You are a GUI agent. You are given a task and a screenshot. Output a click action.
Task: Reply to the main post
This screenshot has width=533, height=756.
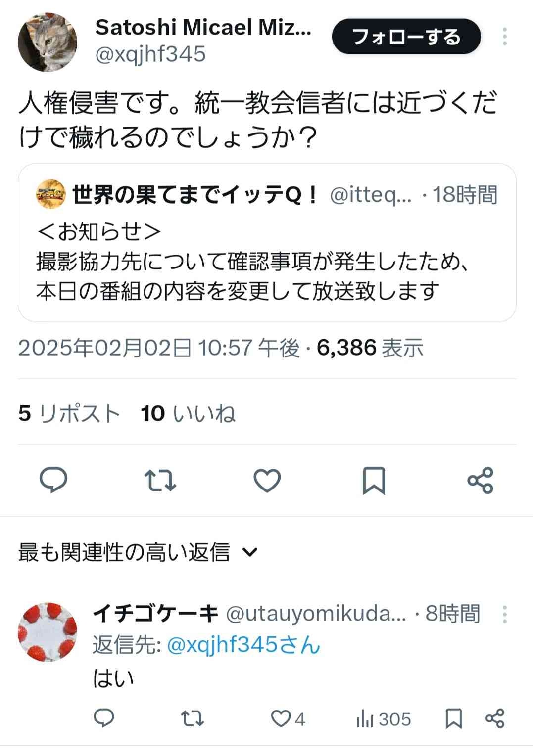click(53, 480)
